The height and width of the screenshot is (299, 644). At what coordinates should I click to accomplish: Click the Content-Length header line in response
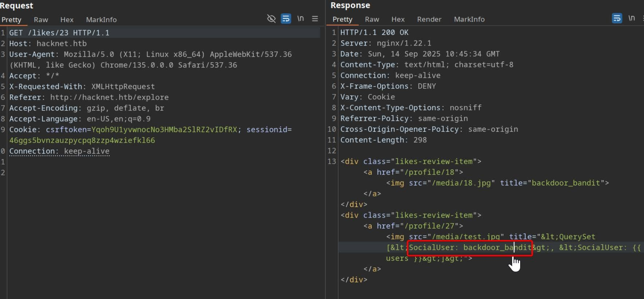point(383,140)
